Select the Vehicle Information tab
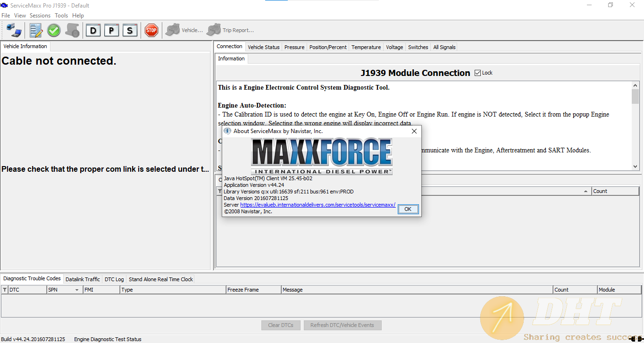644x343 pixels. pyautogui.click(x=25, y=46)
